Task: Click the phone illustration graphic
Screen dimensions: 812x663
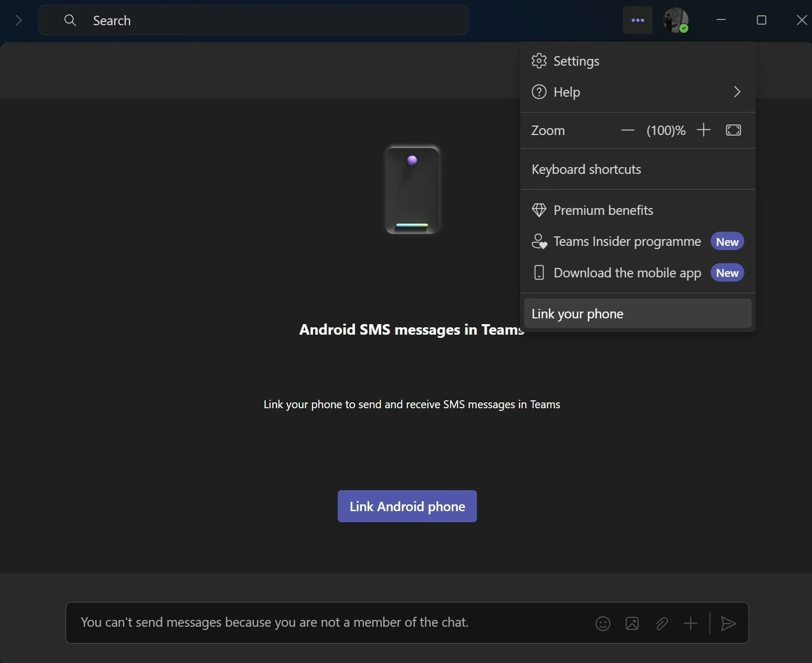Action: point(412,190)
